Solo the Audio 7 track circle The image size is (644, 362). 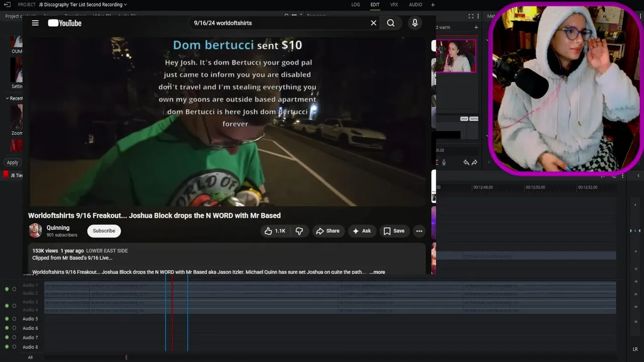pos(14,337)
